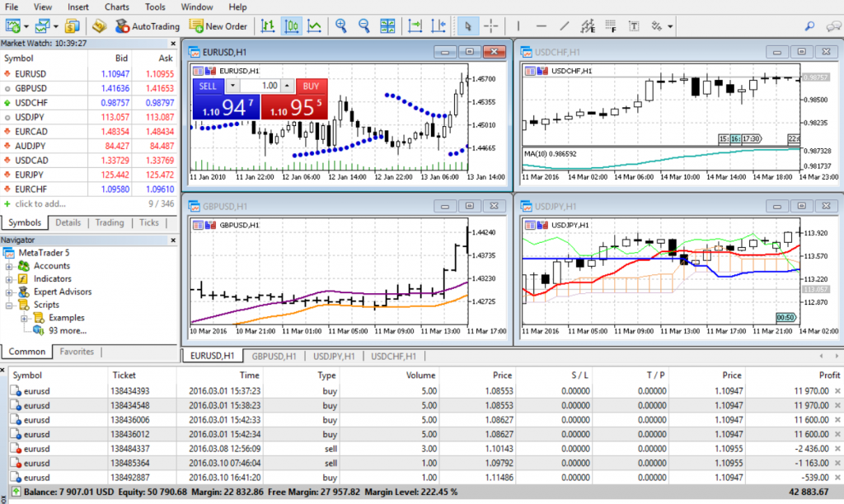Open the Charts menu
844x504 pixels.
pos(116,7)
